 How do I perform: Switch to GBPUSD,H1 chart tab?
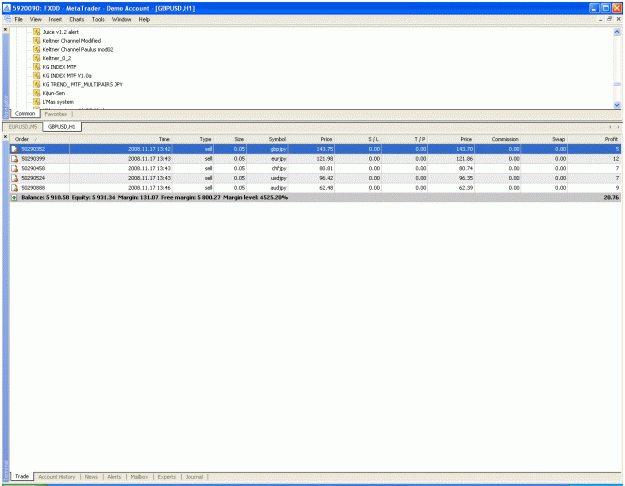point(62,127)
